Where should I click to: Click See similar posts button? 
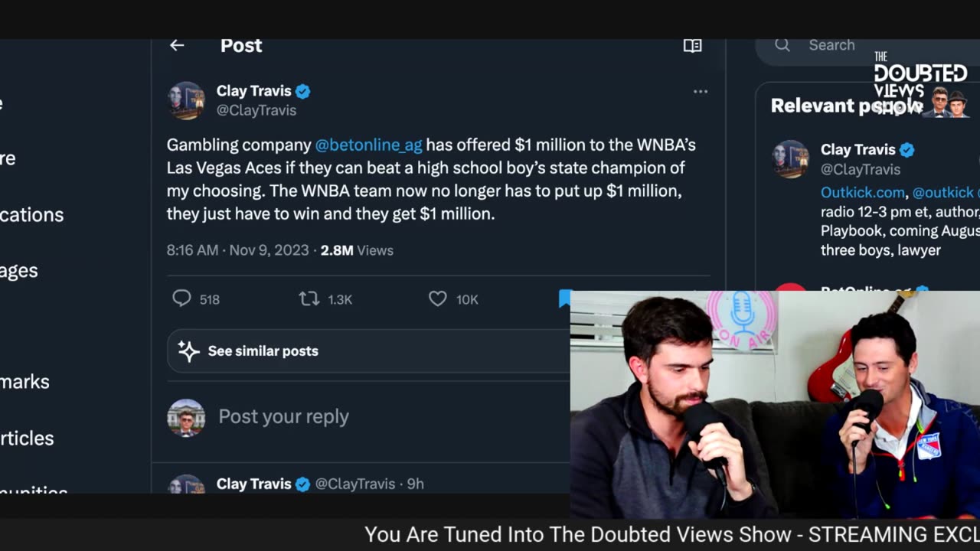[263, 351]
